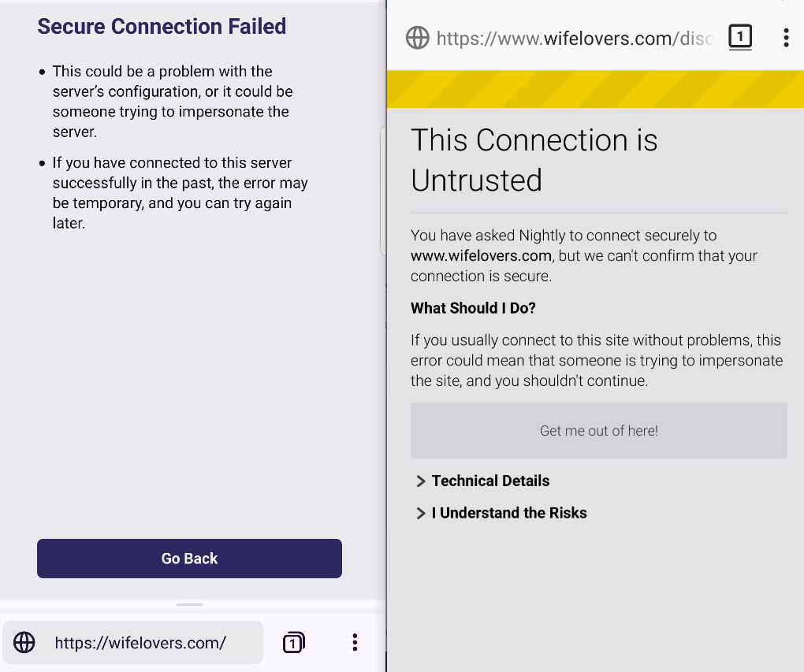Open the three-dot menu in the right browser
Screen dimensions: 804x672
tap(786, 37)
